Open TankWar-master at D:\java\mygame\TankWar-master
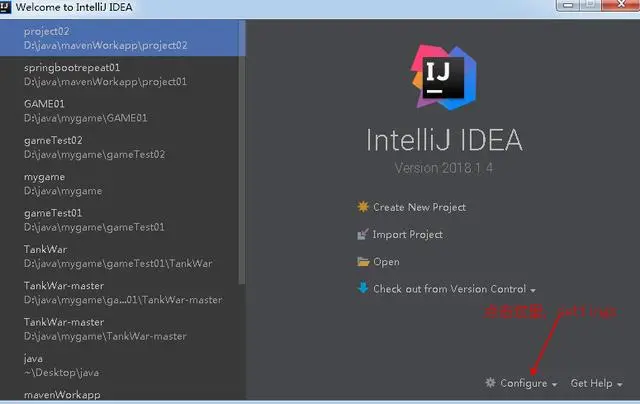 coord(120,329)
